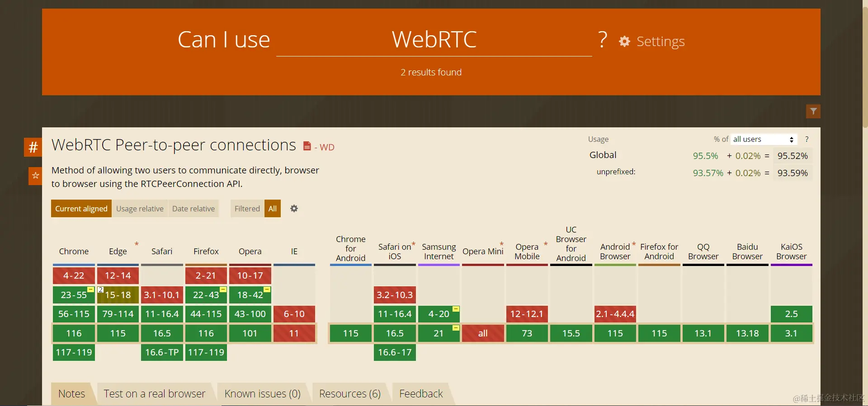This screenshot has height=406, width=868.
Task: Click the Samsung Internet column header
Action: pyautogui.click(x=439, y=252)
